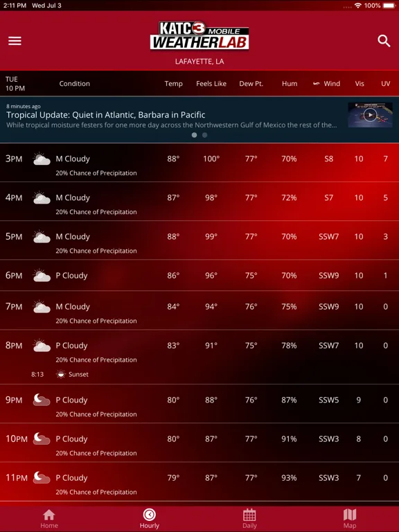This screenshot has width=399, height=532.
Task: Select P Cloudy condition at 6PM
Action: [x=71, y=276]
